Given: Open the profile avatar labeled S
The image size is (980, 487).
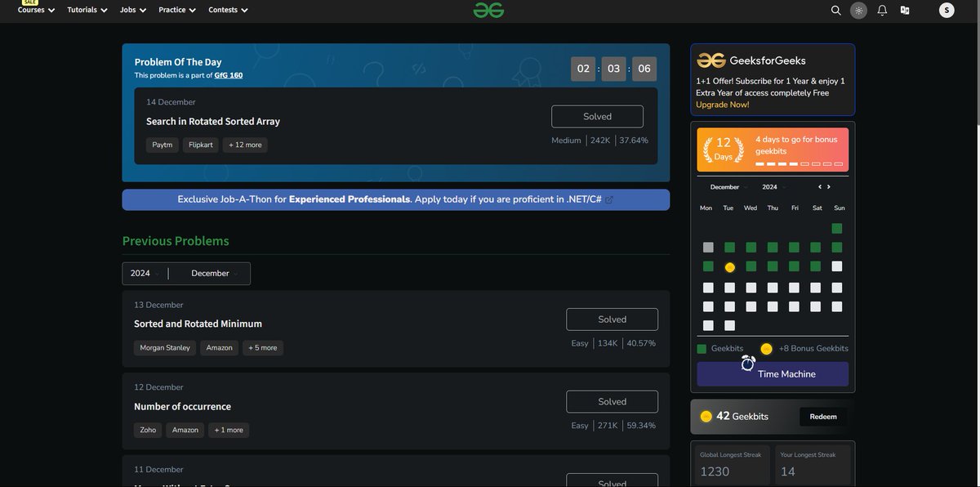Looking at the screenshot, I should tap(947, 10).
